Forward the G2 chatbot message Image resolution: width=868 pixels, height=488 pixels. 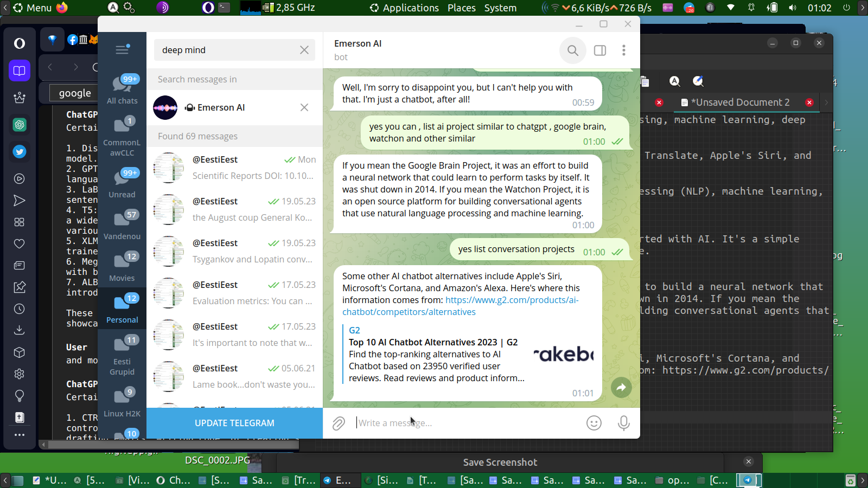(x=621, y=387)
